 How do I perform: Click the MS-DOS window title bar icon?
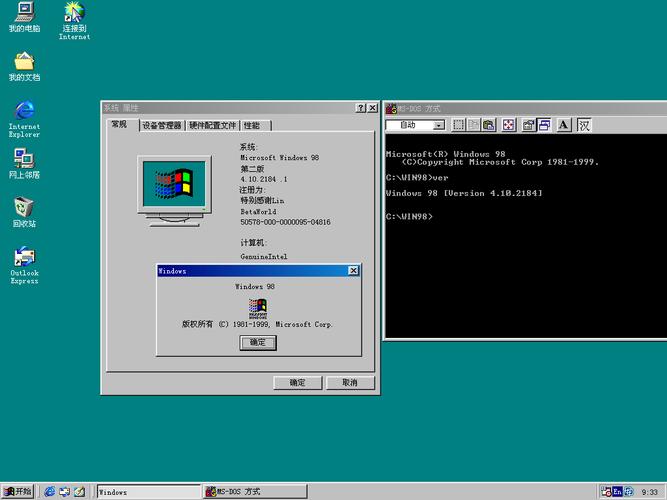point(391,109)
